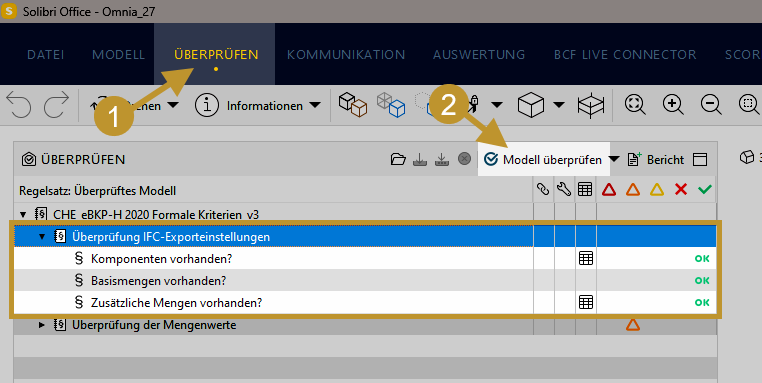Open the cube view dropdown arrow
762x383 pixels.
point(559,105)
